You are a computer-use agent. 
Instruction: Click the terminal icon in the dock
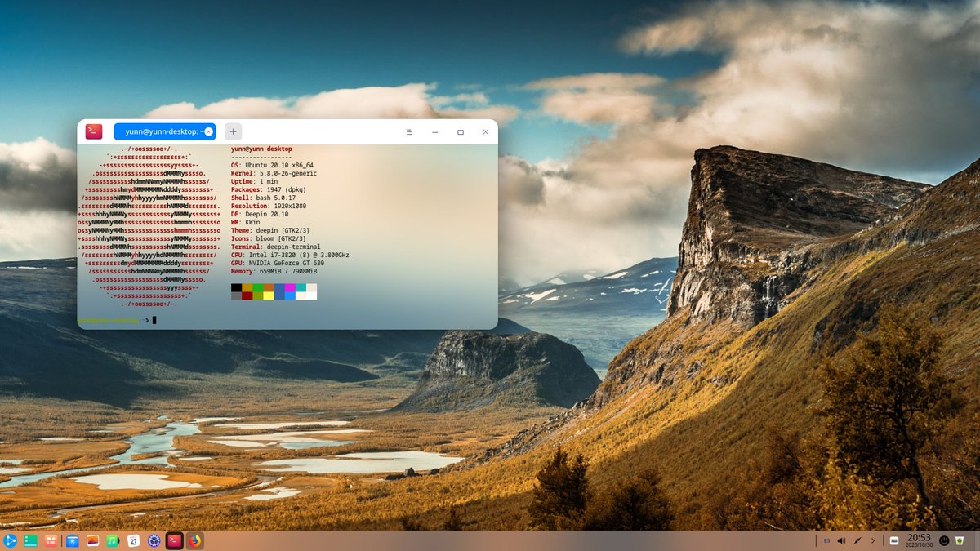[x=174, y=540]
